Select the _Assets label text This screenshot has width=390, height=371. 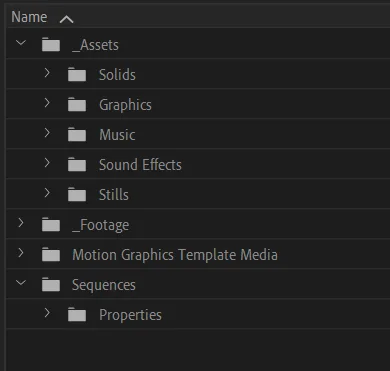pyautogui.click(x=95, y=45)
